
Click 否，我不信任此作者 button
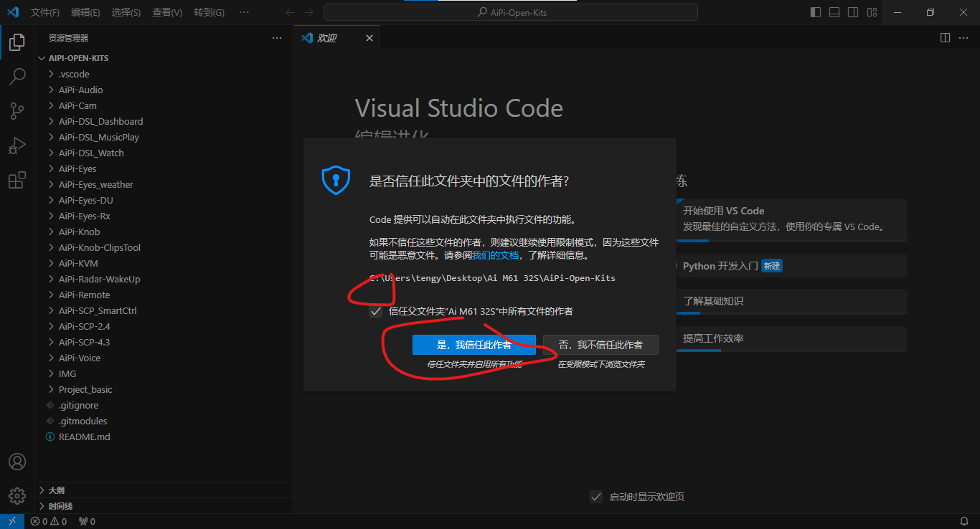coord(600,345)
